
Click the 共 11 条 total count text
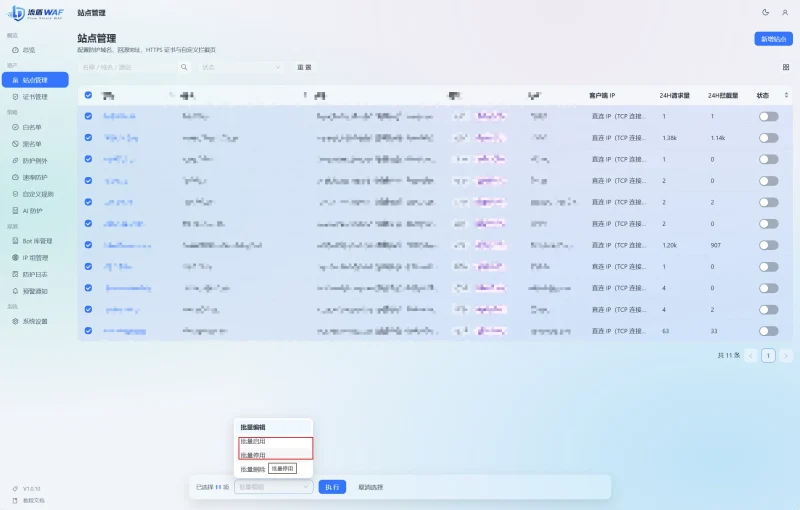coord(729,355)
